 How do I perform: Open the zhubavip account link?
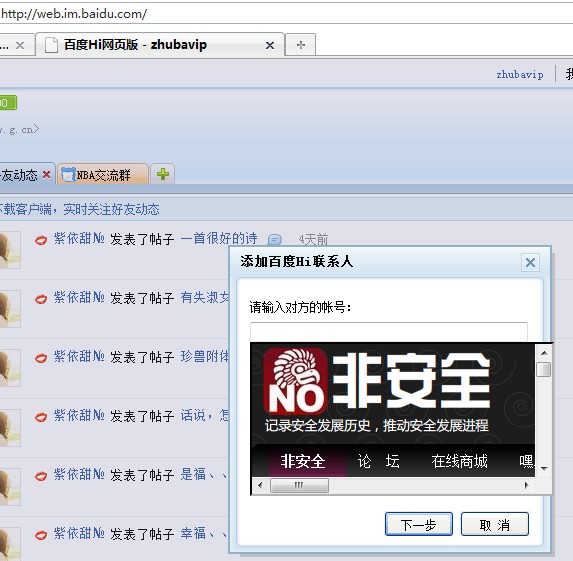(519, 75)
